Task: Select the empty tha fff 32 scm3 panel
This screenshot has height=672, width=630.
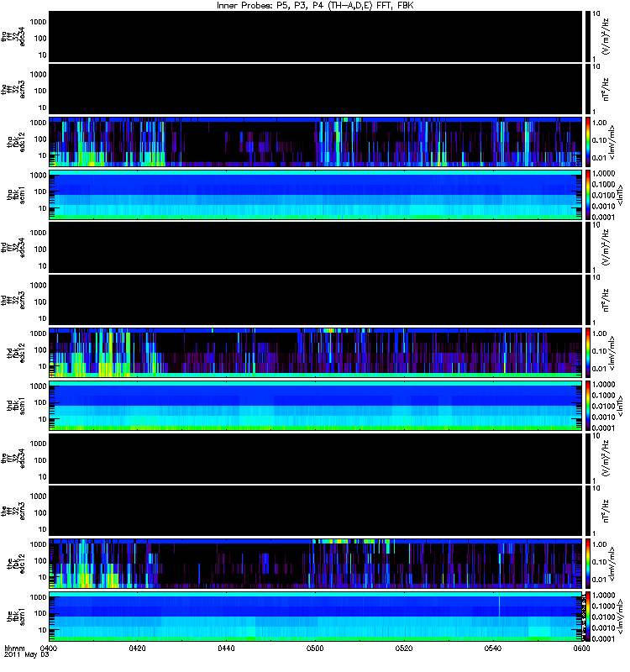Action: (316, 89)
